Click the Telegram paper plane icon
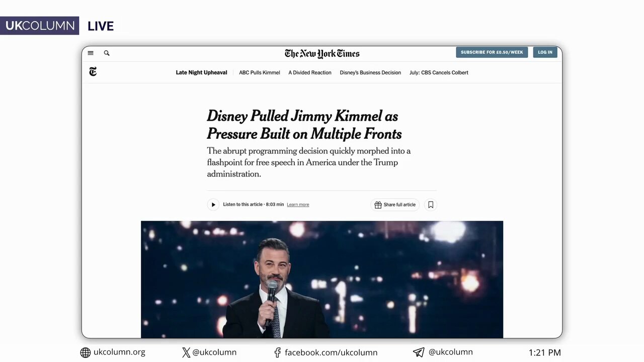Screen dimensions: 644x362 pyautogui.click(x=419, y=352)
